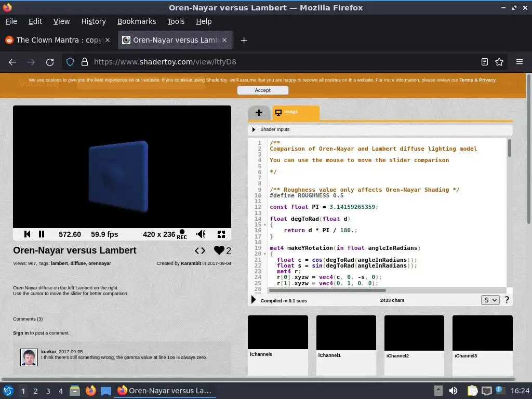Open the taskbar start menu icon
The width and height of the screenshot is (532, 399).
[8, 391]
